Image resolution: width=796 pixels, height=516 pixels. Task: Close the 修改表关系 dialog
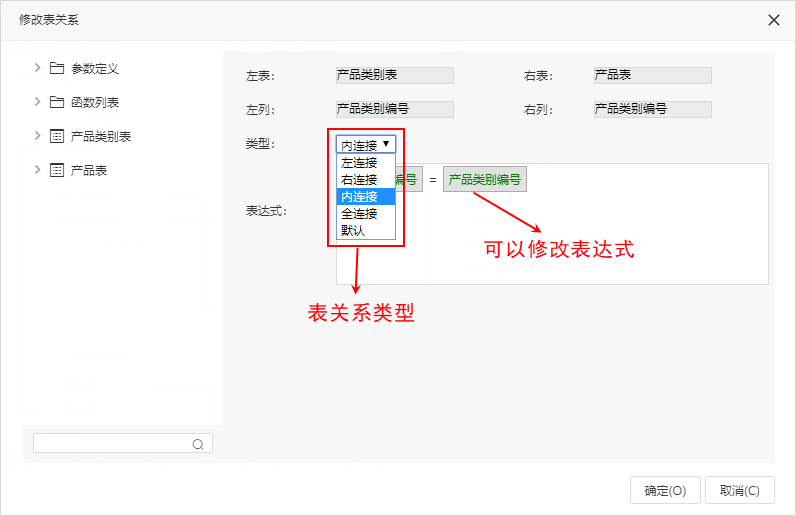(x=774, y=20)
